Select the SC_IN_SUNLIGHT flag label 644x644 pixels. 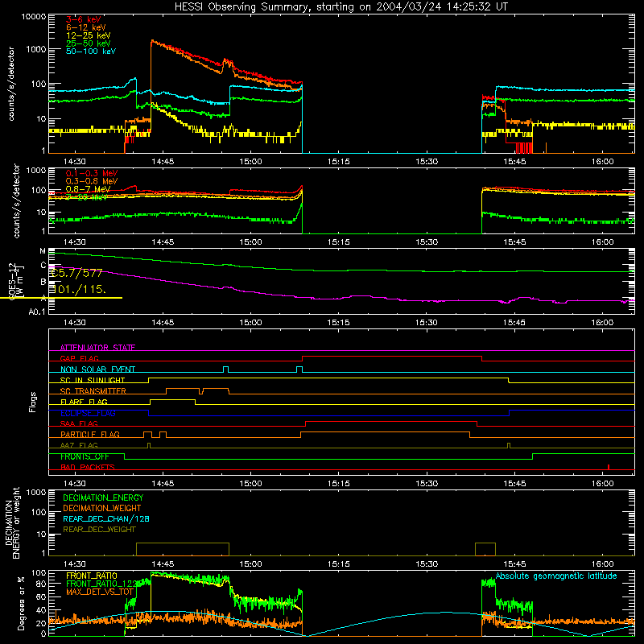pyautogui.click(x=93, y=380)
